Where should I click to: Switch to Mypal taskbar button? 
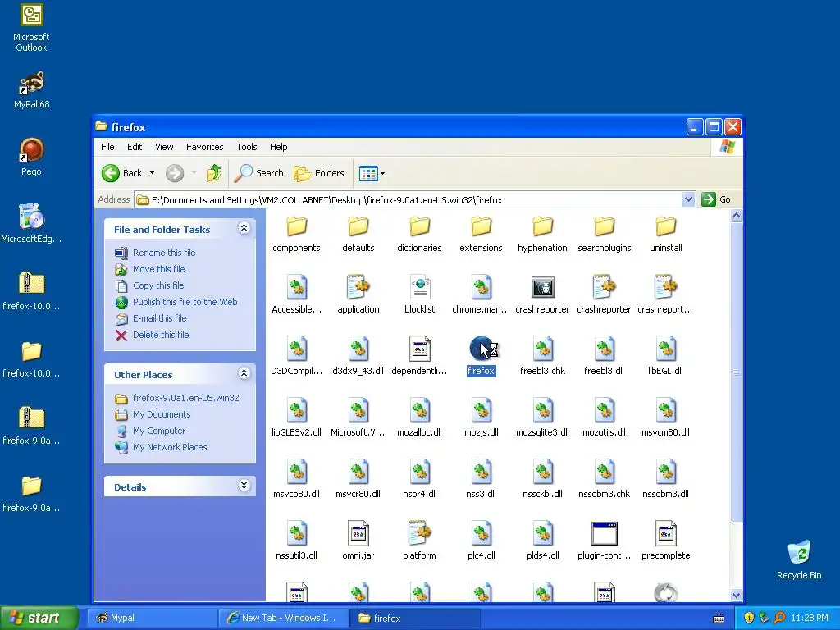click(152, 618)
